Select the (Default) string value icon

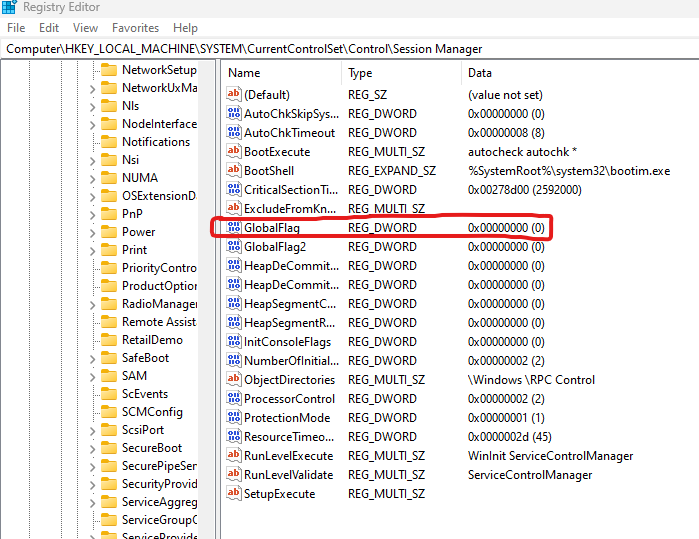click(x=234, y=94)
